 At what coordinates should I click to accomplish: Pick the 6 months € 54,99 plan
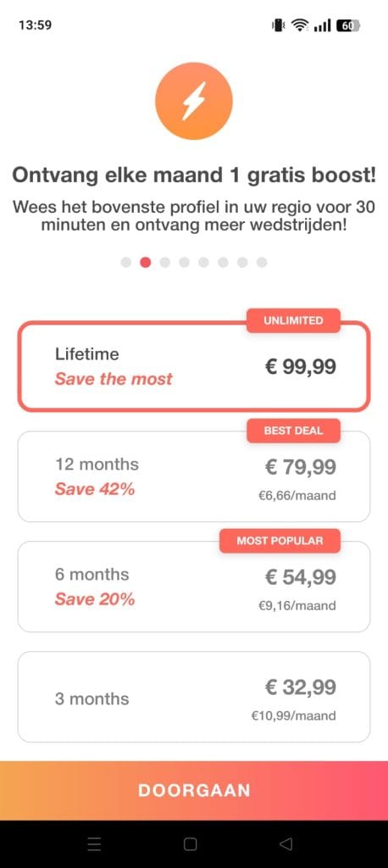pyautogui.click(x=194, y=587)
